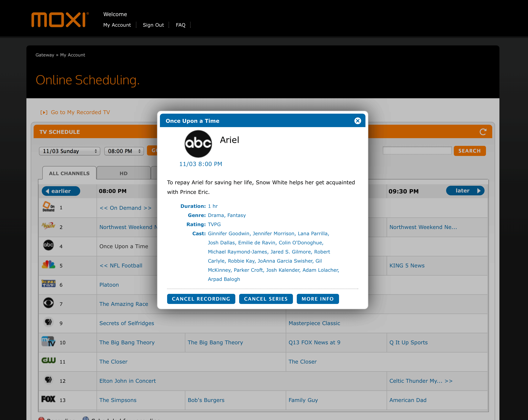The height and width of the screenshot is (420, 528).
Task: Click the On Demand icon for channel 1
Action: click(49, 207)
